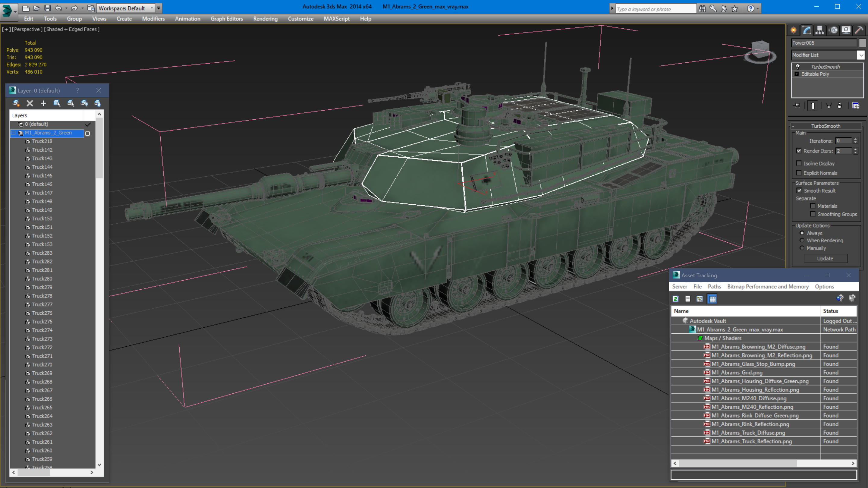Click Add Selected Objects plus icon

43,103
